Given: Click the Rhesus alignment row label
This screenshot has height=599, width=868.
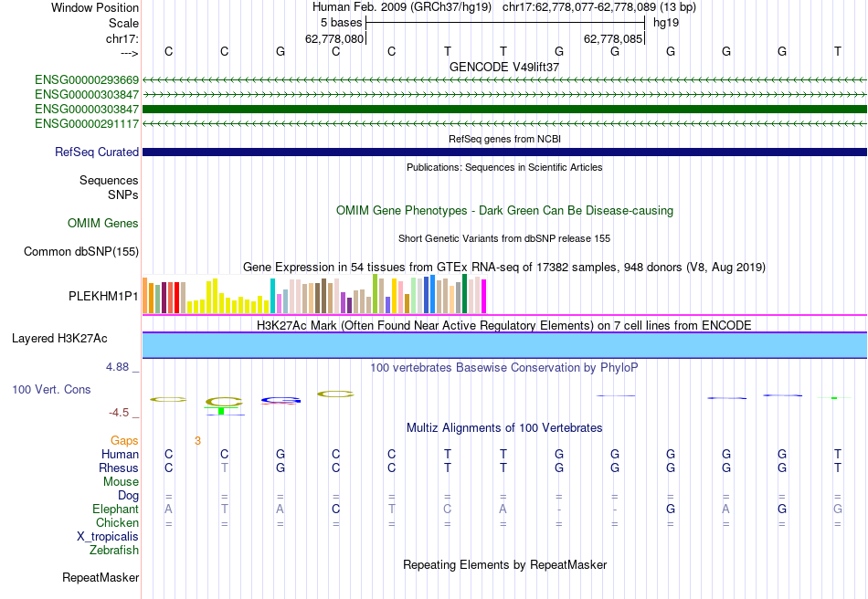Looking at the screenshot, I should point(119,468).
